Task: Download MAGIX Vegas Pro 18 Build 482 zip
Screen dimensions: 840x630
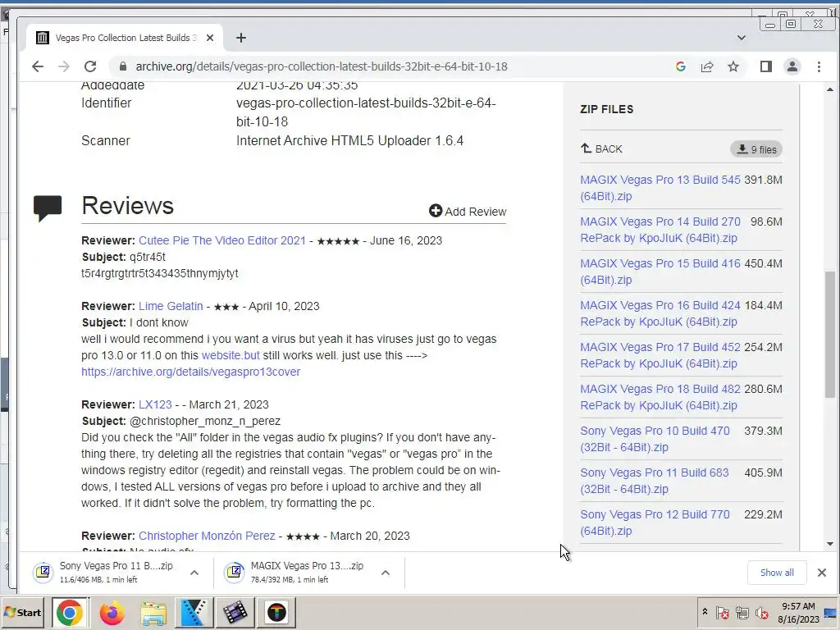Action: (660, 397)
